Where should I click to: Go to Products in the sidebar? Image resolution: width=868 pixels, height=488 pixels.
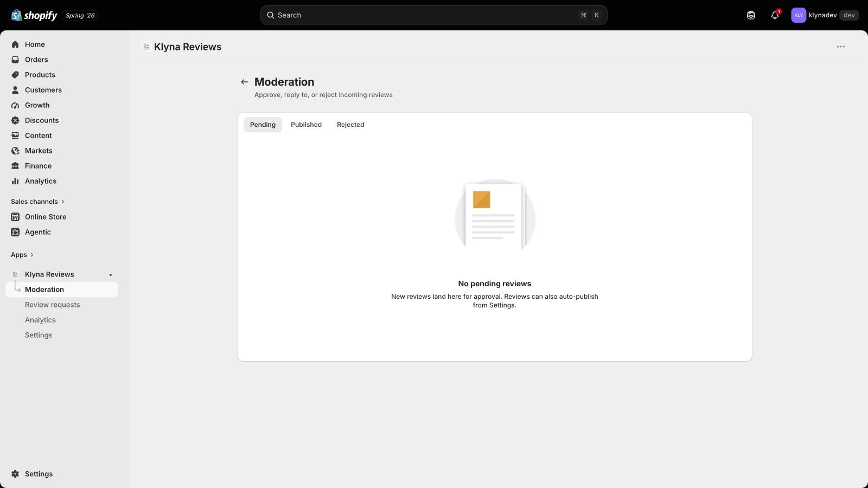click(40, 75)
